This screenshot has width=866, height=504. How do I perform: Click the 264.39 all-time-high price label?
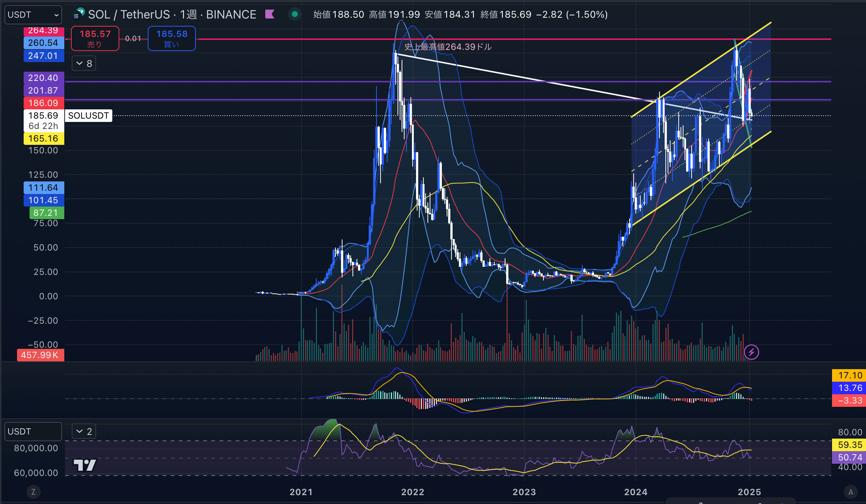click(x=44, y=31)
